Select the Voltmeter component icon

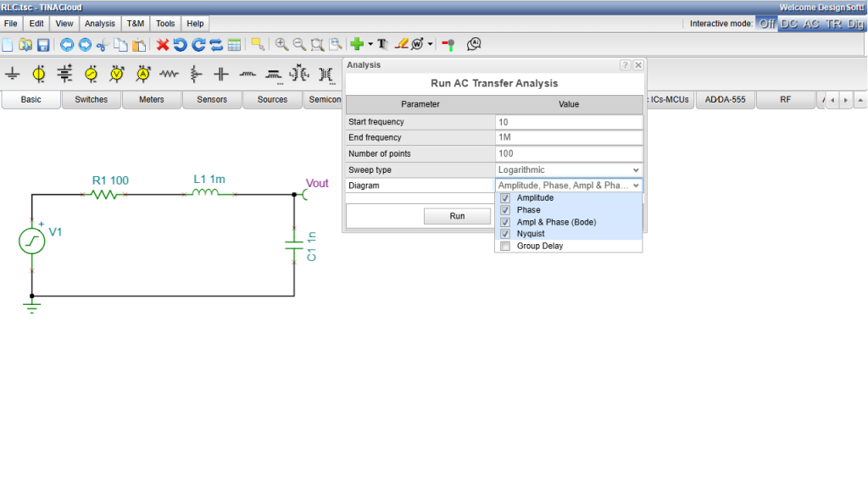pos(117,74)
